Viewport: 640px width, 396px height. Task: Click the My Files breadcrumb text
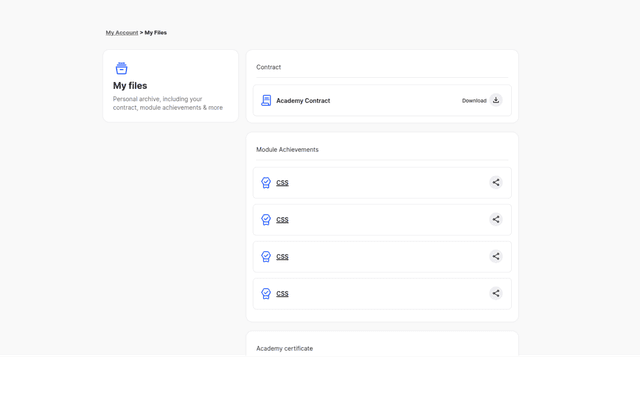click(x=156, y=33)
